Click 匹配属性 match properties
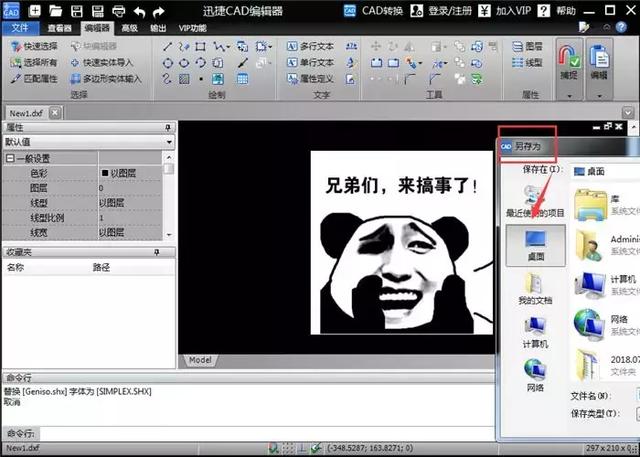The image size is (640, 457). tap(34, 78)
